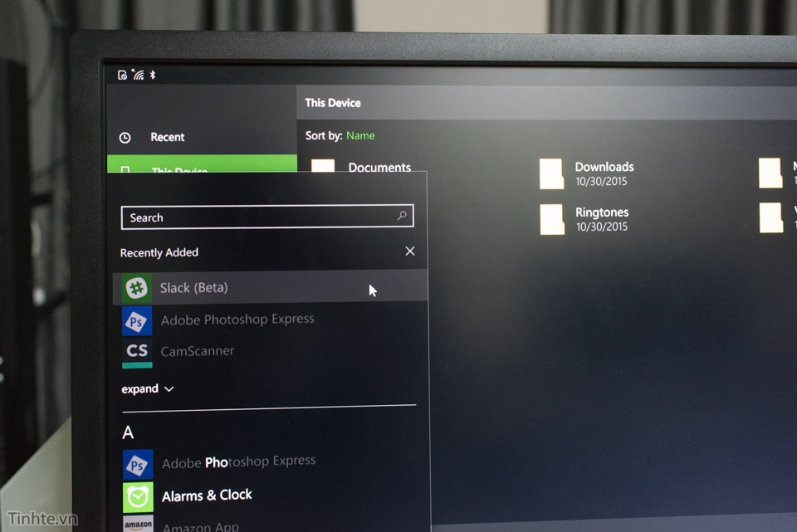This screenshot has width=797, height=532.
Task: Click the CamScanner CS icon
Action: 137,353
